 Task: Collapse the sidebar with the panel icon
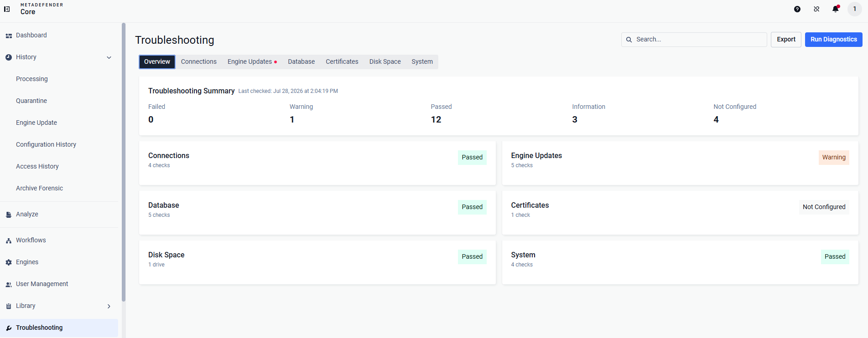tap(7, 9)
